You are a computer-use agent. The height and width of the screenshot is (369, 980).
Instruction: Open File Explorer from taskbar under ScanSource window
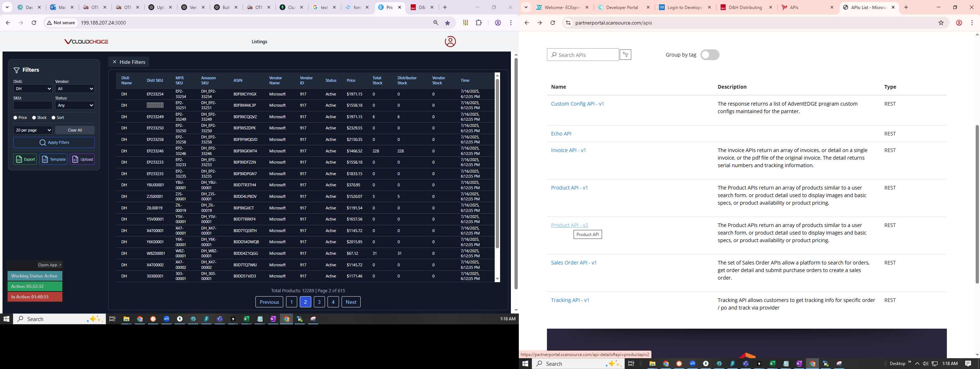tap(652, 364)
